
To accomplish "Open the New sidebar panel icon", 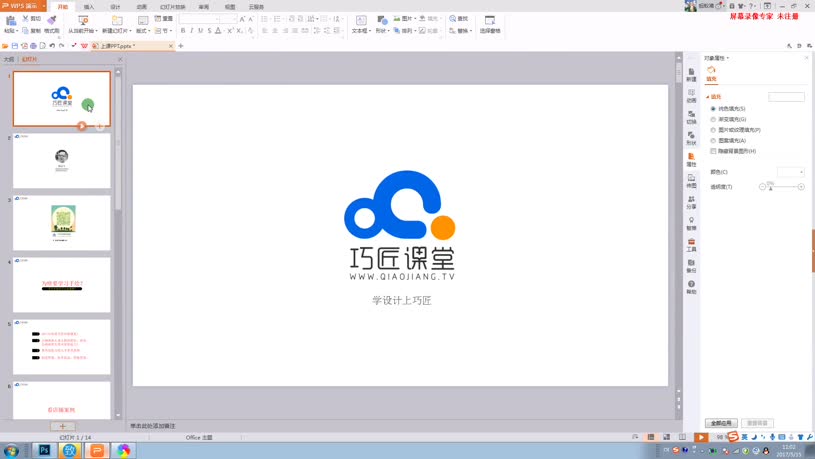I will coord(691,74).
